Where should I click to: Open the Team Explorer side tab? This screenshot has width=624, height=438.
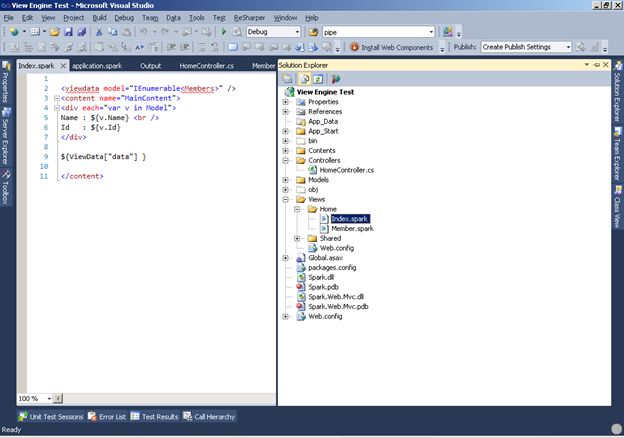coord(618,154)
